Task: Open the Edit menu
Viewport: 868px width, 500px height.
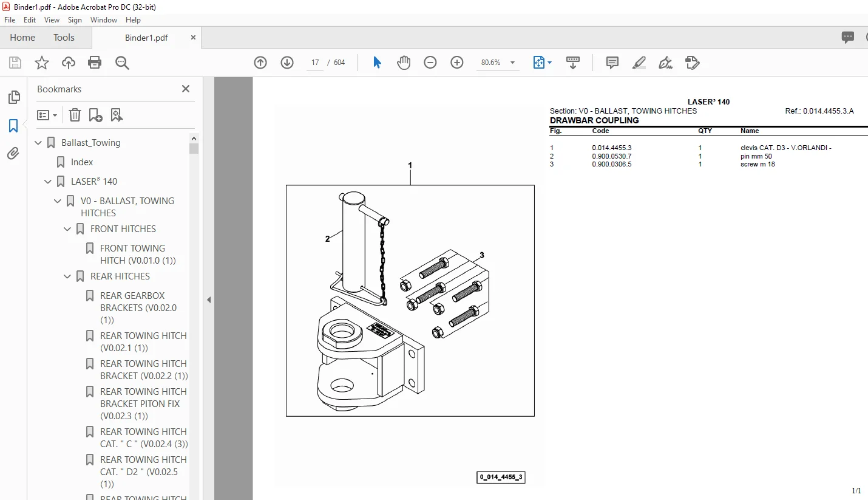Action: 30,20
